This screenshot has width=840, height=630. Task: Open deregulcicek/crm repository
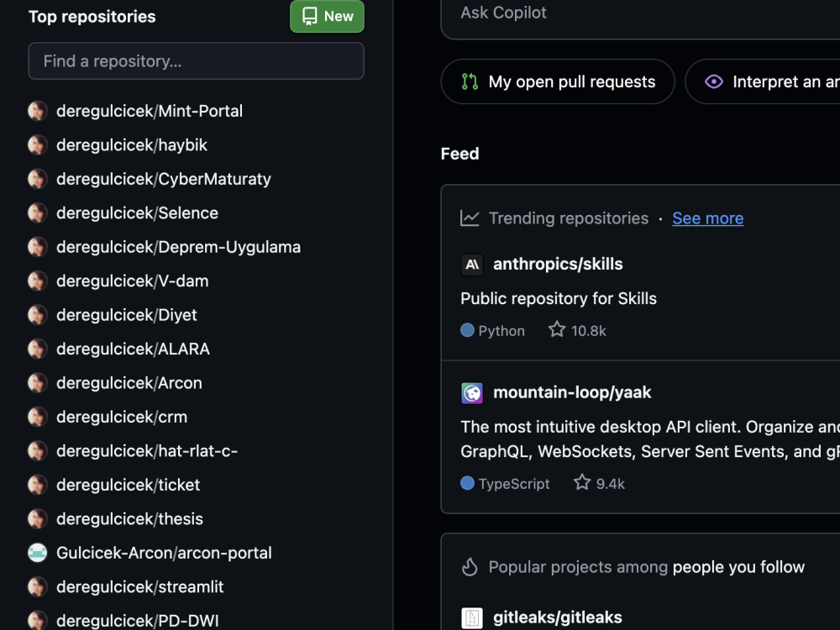(x=122, y=417)
